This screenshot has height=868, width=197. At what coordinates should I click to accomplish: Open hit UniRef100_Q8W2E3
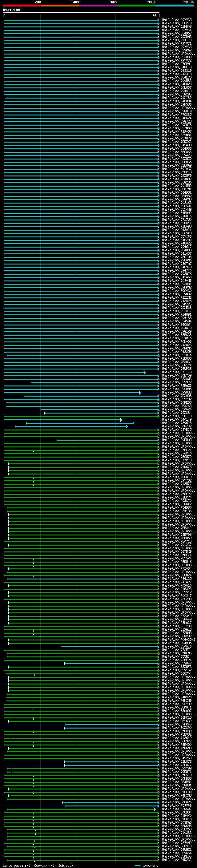(177, 23)
